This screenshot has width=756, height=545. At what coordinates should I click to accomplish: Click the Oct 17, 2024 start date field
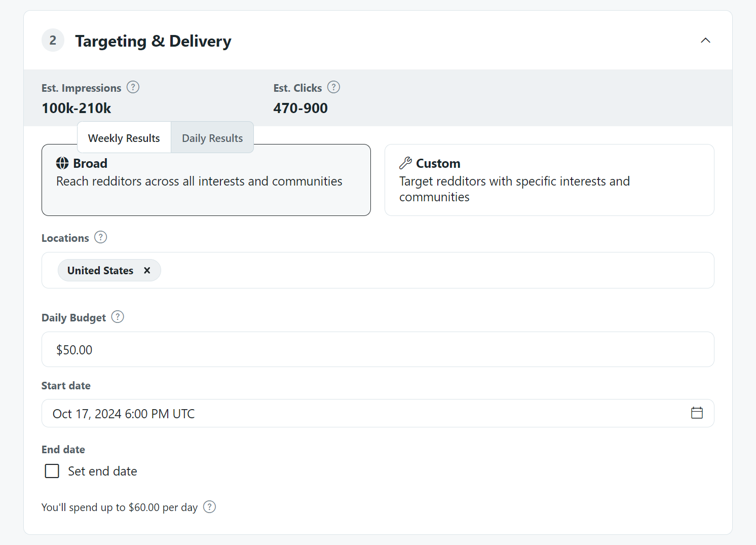coord(378,413)
